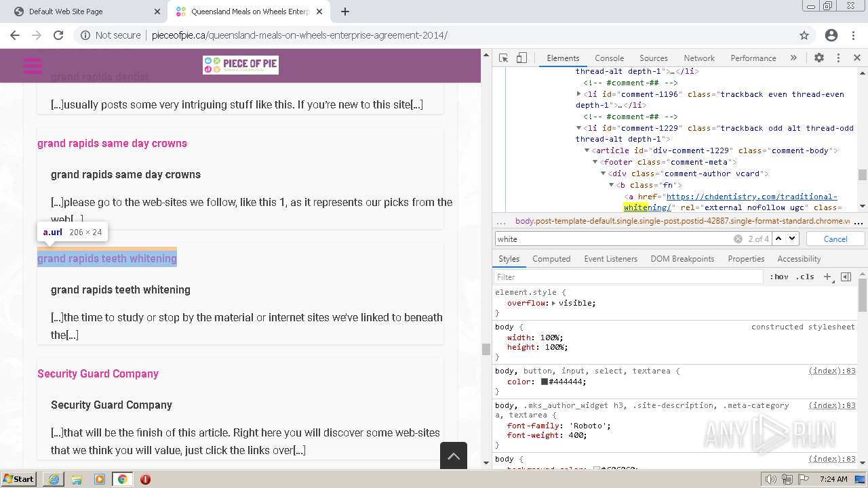
Task: Open the DevTools more options menu
Action: (x=838, y=58)
